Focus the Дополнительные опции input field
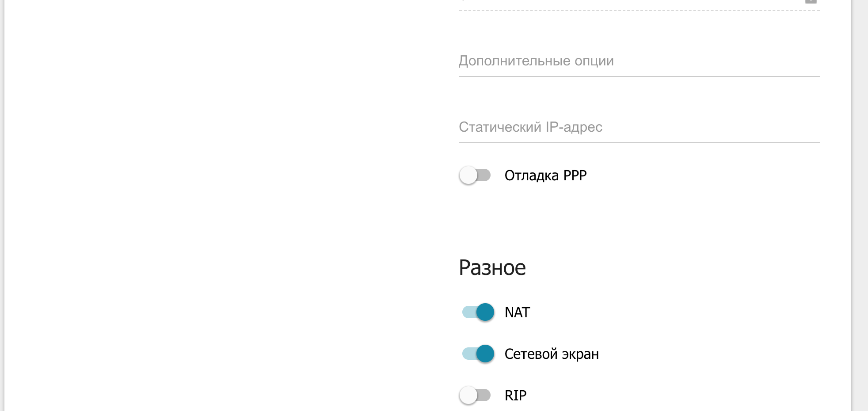This screenshot has width=868, height=411. click(639, 61)
